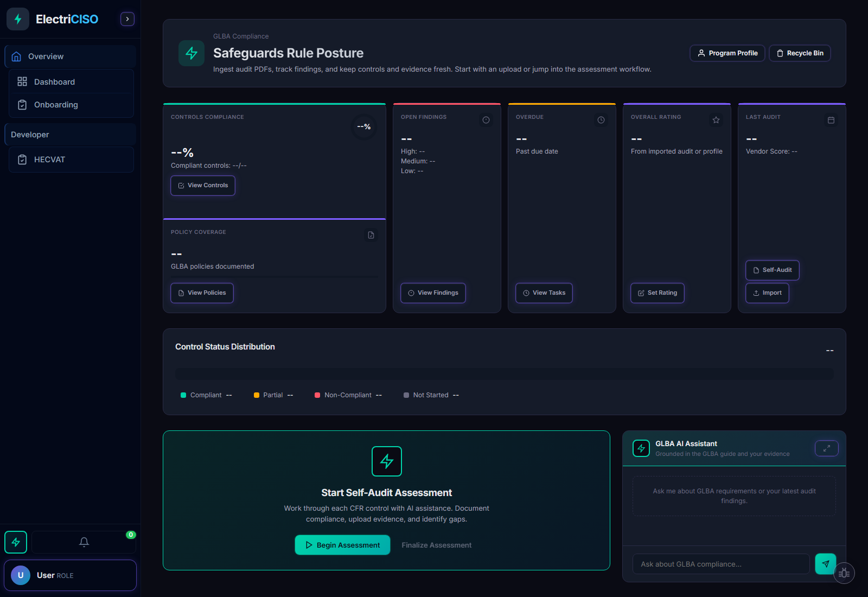
Task: Collapse the sidebar with the chevron button
Action: (x=127, y=18)
